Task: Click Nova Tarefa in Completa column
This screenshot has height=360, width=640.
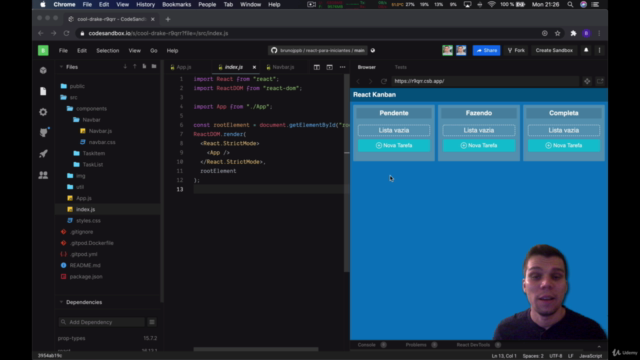Action: (x=564, y=145)
